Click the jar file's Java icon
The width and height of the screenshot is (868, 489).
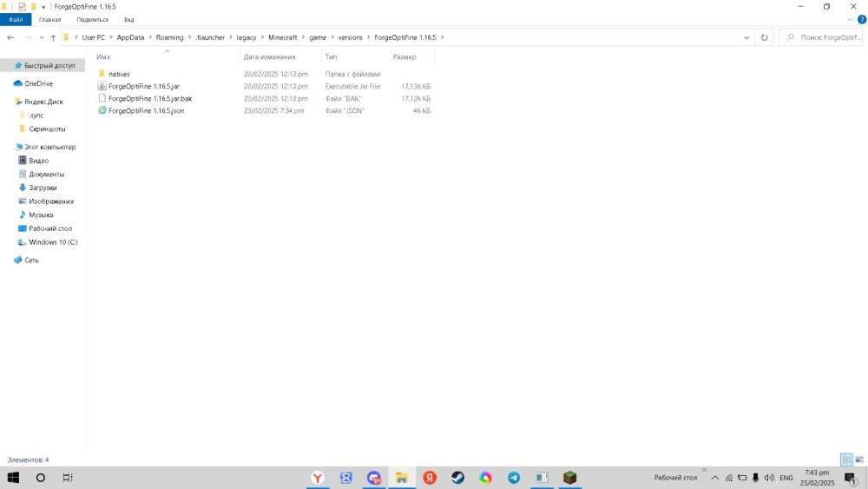point(102,86)
